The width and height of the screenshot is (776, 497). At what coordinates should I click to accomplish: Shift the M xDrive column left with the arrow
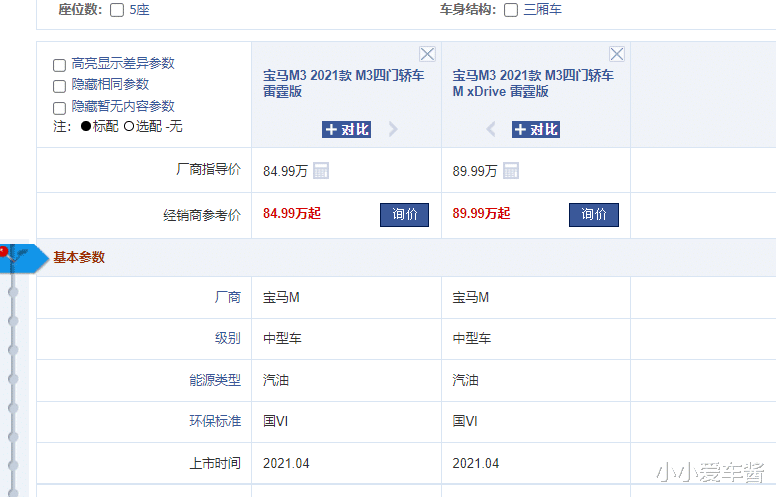[x=490, y=129]
